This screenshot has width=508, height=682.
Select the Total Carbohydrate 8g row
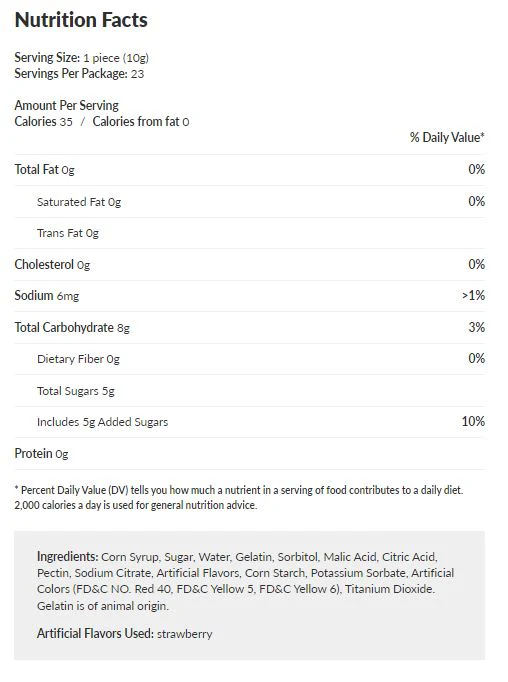(x=249, y=328)
